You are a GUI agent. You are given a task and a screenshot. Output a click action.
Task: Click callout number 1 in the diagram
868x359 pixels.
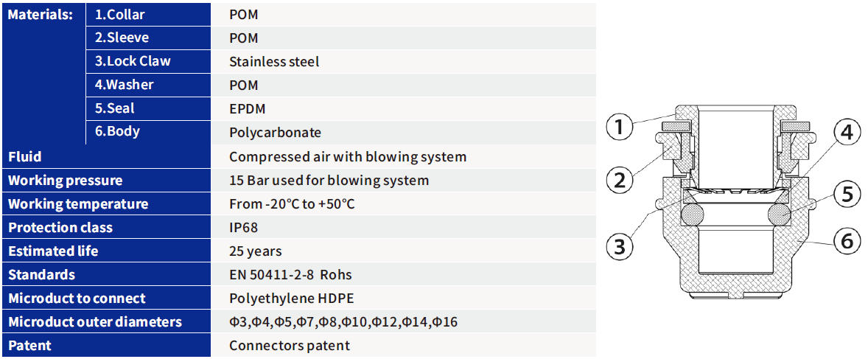pyautogui.click(x=619, y=128)
